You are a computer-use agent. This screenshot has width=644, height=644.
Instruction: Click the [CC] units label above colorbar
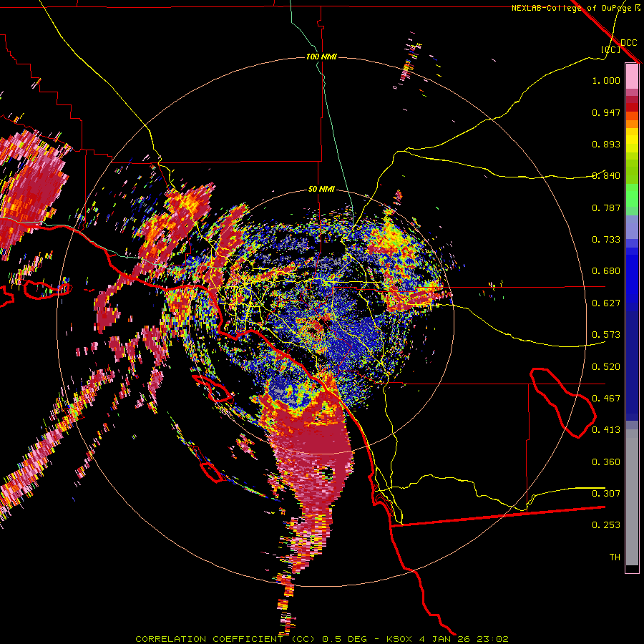(x=610, y=49)
